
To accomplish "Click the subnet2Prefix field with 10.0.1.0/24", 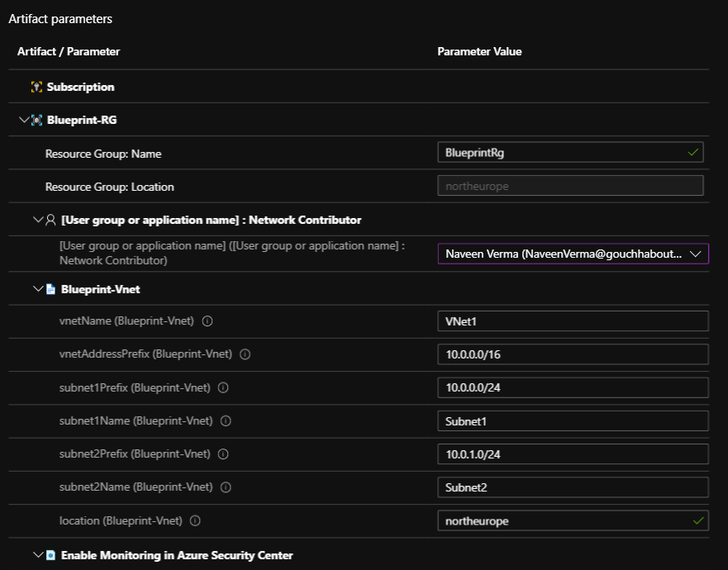I will click(572, 454).
